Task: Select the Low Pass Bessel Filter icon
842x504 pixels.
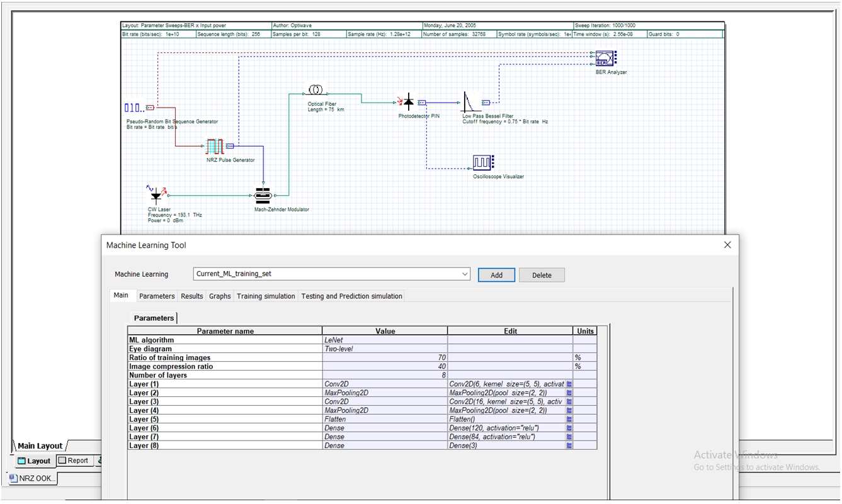Action: [x=471, y=102]
